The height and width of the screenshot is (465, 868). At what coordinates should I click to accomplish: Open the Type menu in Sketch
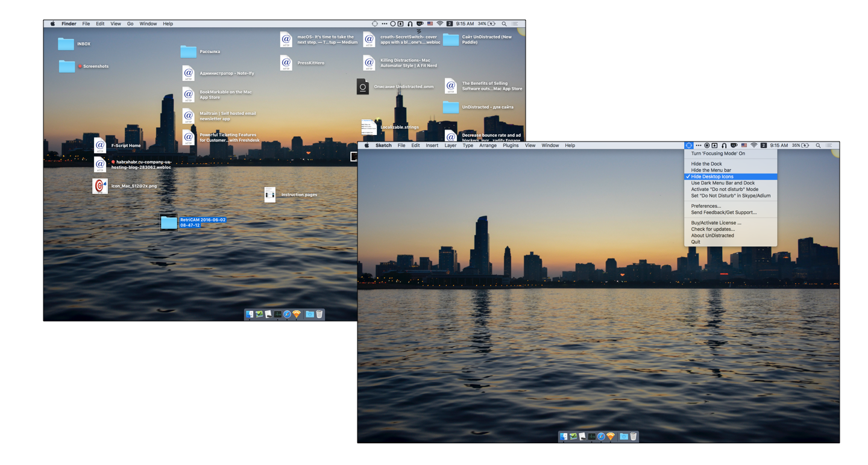(x=468, y=145)
